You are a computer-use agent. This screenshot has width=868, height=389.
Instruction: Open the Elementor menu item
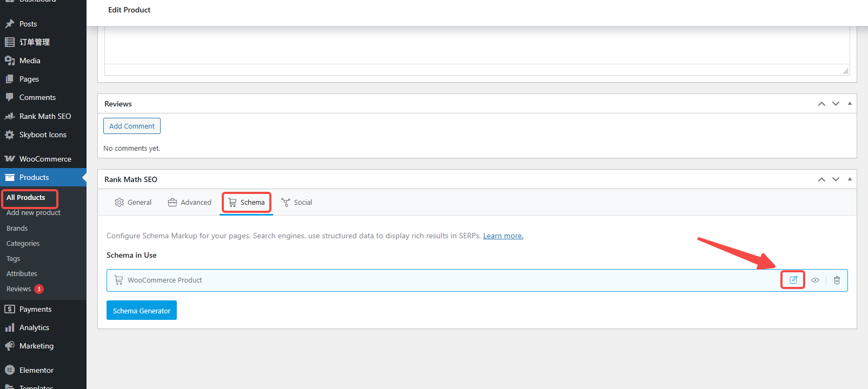[x=36, y=370]
